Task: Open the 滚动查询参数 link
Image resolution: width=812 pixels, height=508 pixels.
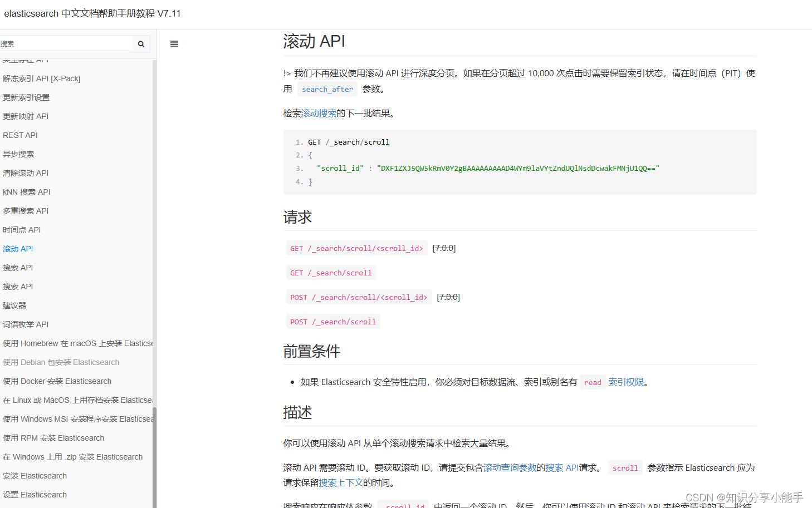Action: click(x=510, y=468)
